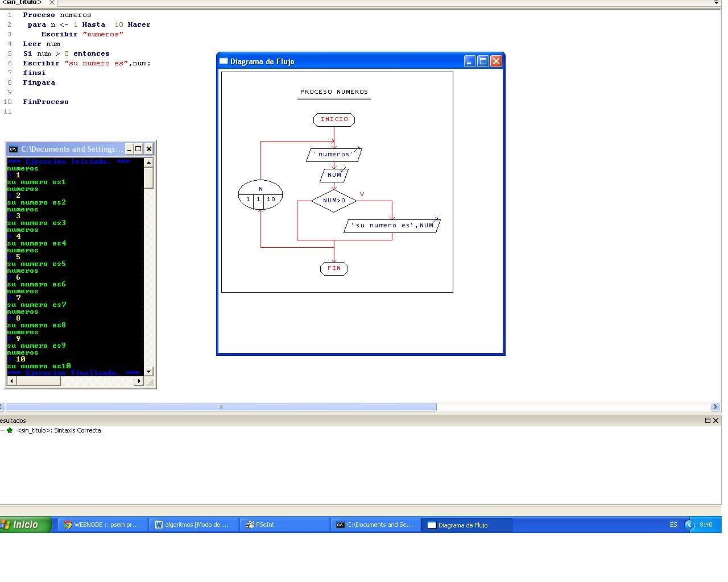Image resolution: width=728 pixels, height=582 pixels.
Task: Click the ES language indicator
Action: point(673,525)
